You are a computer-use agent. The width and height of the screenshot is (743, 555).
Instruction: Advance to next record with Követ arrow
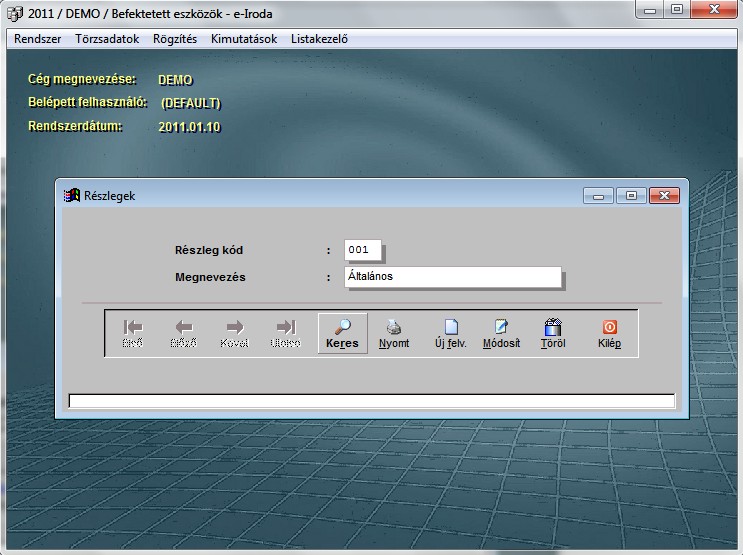(x=234, y=333)
